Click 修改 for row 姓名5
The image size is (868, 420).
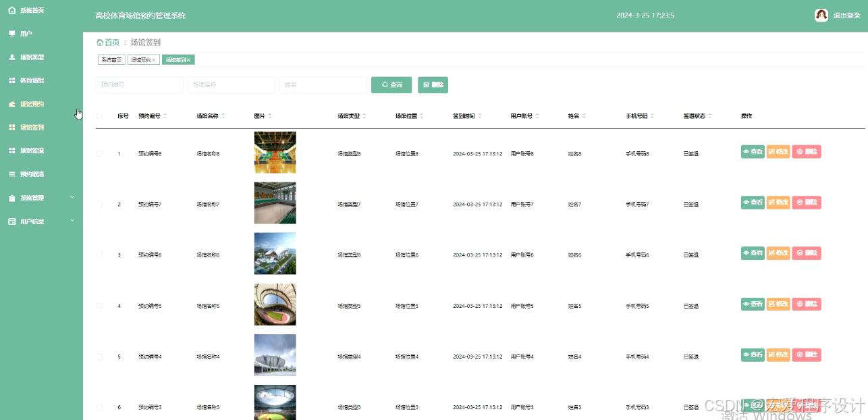(x=778, y=304)
